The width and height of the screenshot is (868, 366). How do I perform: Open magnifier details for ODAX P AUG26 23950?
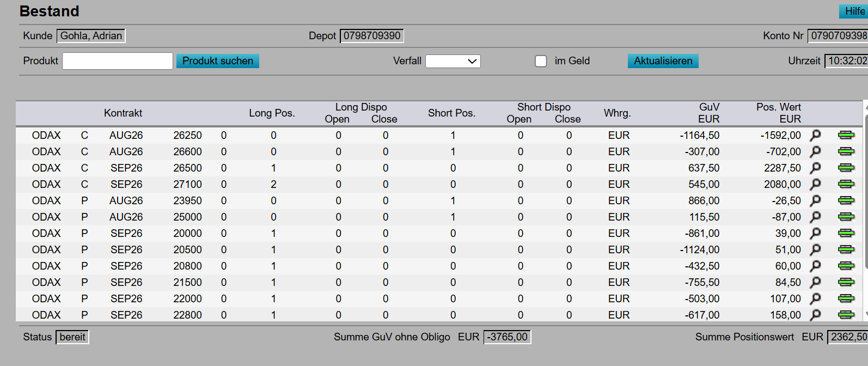(x=815, y=200)
